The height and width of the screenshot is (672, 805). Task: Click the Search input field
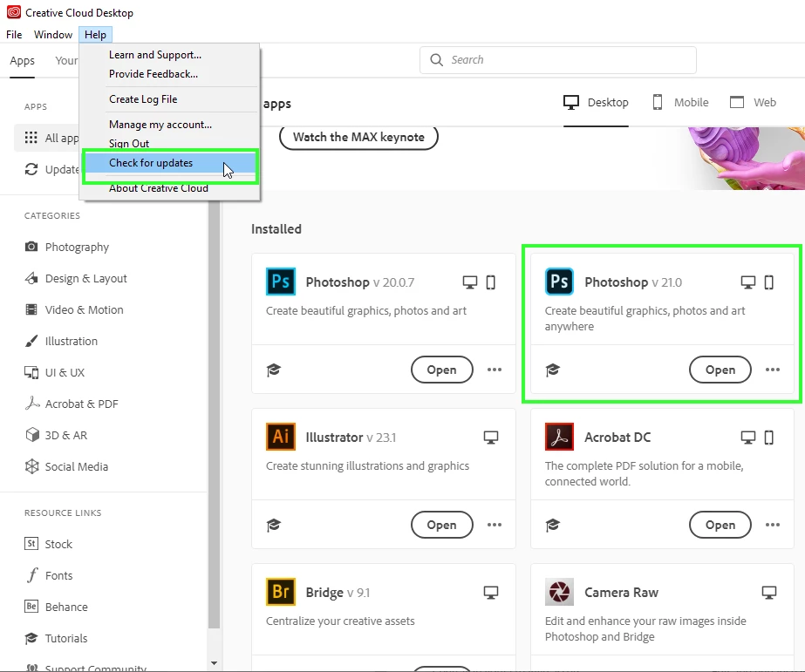[x=558, y=60]
